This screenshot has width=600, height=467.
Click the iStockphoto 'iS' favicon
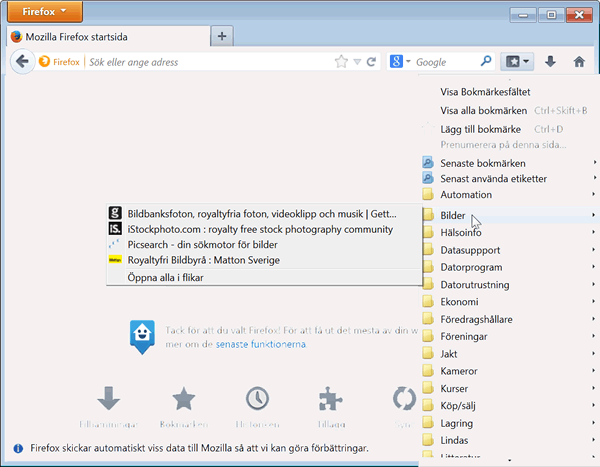(115, 229)
